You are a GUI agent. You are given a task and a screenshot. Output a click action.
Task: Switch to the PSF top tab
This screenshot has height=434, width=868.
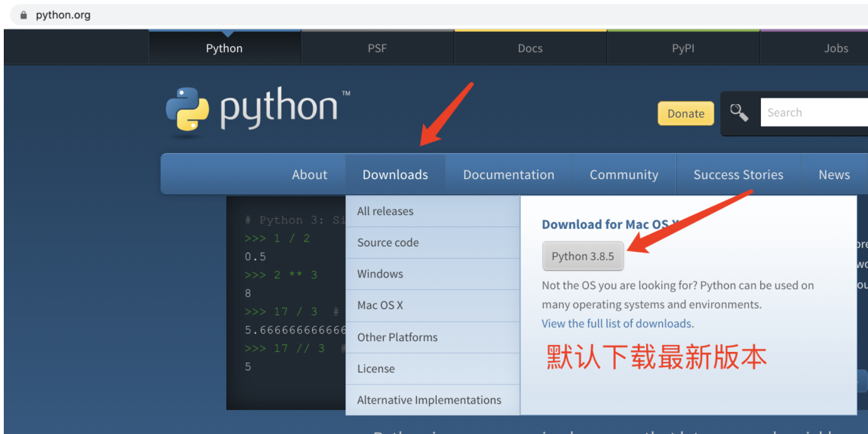(377, 49)
